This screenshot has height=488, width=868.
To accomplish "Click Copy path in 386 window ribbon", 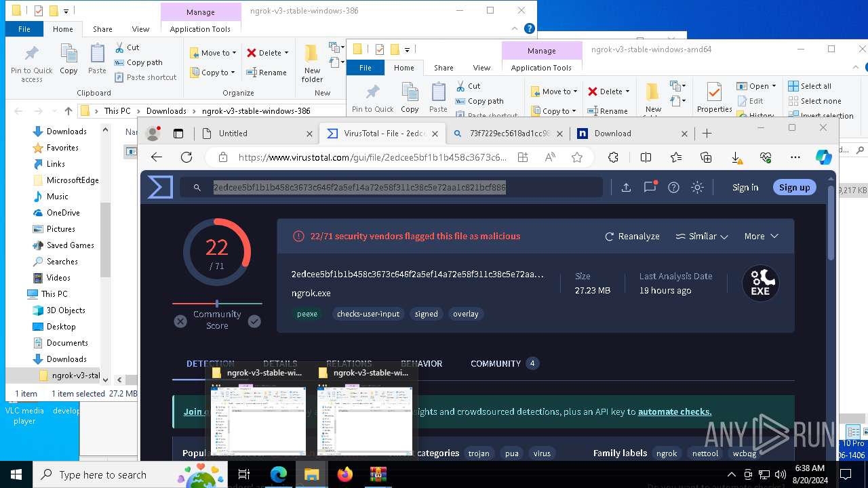I will [x=139, y=62].
